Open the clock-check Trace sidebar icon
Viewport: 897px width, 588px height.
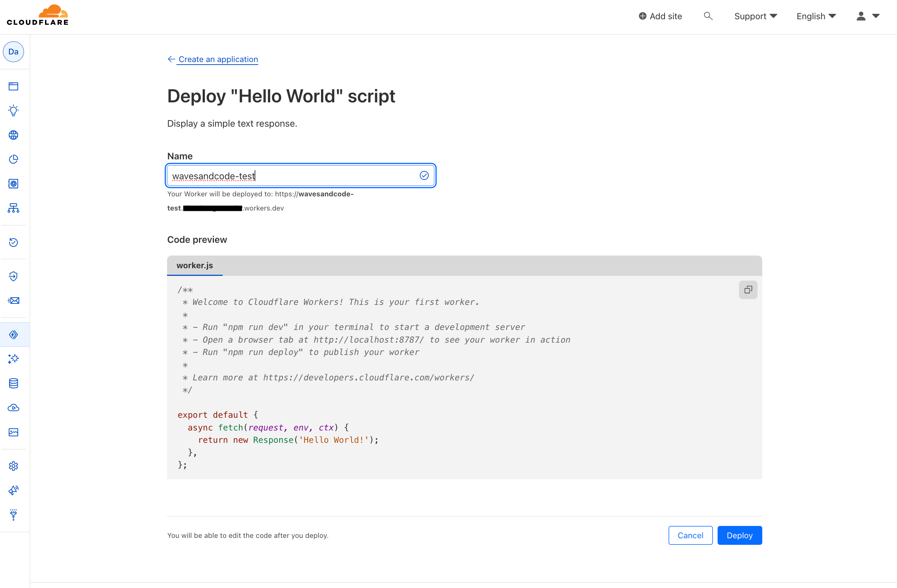pos(13,242)
